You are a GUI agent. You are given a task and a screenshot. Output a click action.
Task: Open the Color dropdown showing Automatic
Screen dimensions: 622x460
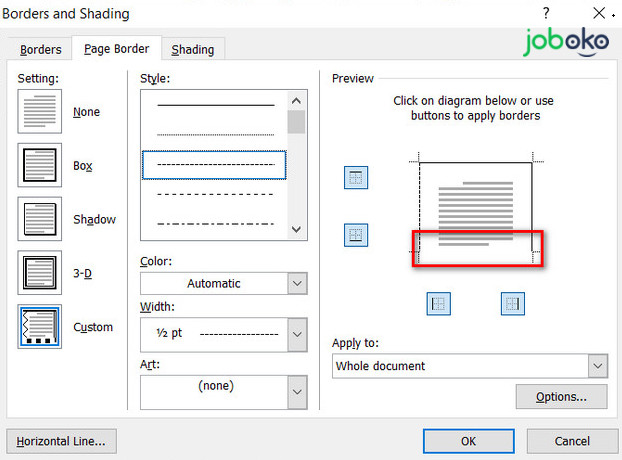click(x=296, y=283)
